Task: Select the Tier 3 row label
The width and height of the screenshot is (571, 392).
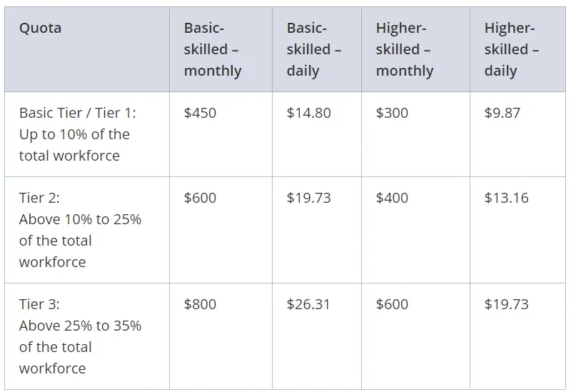Action: click(87, 336)
